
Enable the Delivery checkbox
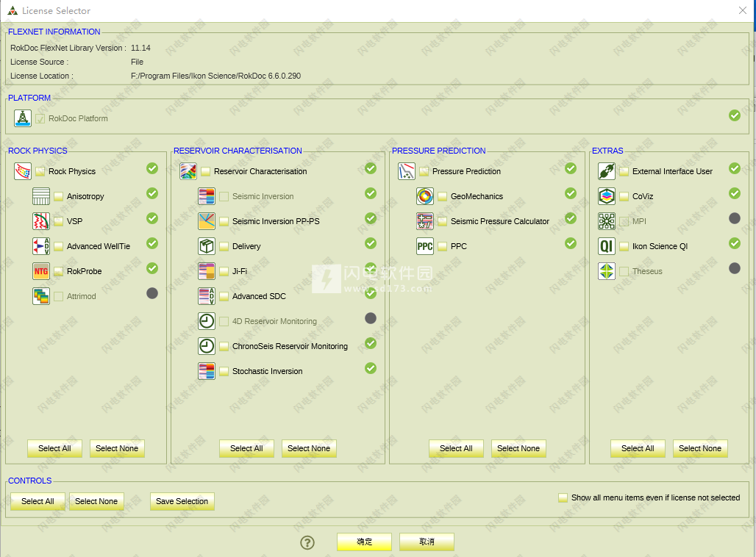tap(224, 247)
